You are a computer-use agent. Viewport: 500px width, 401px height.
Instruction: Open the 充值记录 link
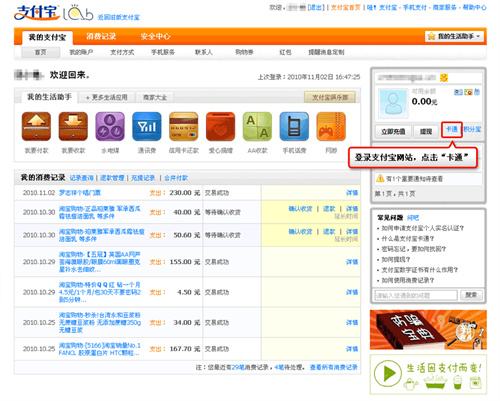click(x=143, y=178)
